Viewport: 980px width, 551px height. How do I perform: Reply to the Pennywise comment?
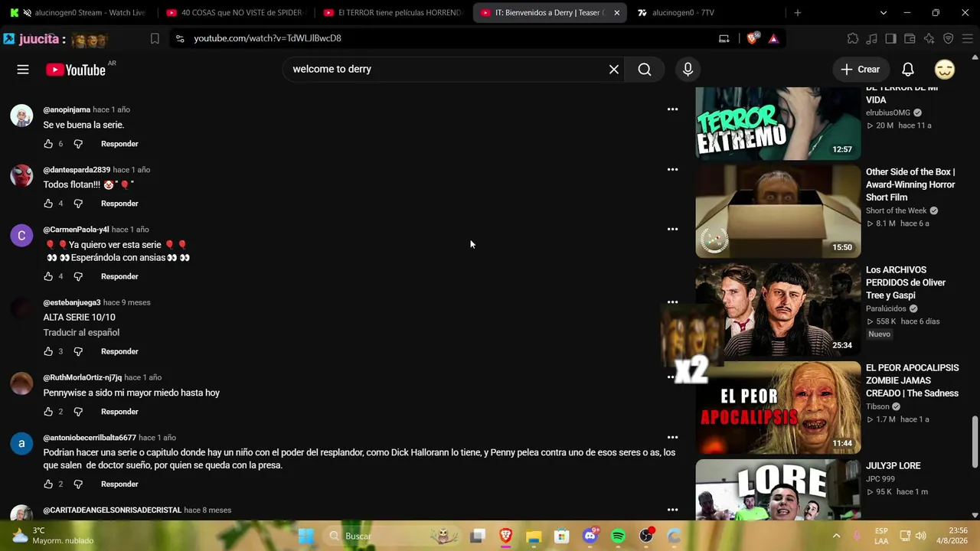point(119,412)
